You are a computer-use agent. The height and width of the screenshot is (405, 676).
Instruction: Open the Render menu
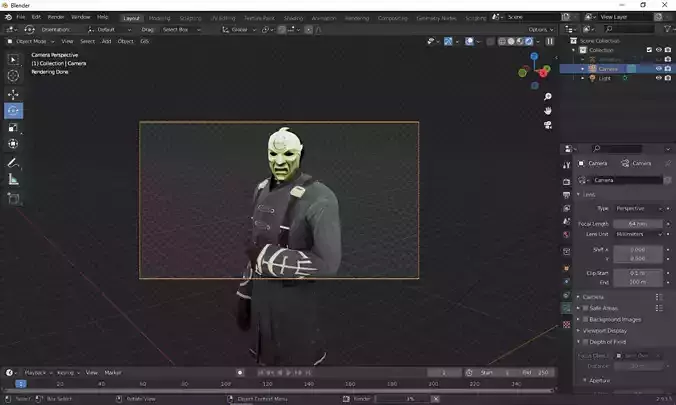pyautogui.click(x=56, y=17)
